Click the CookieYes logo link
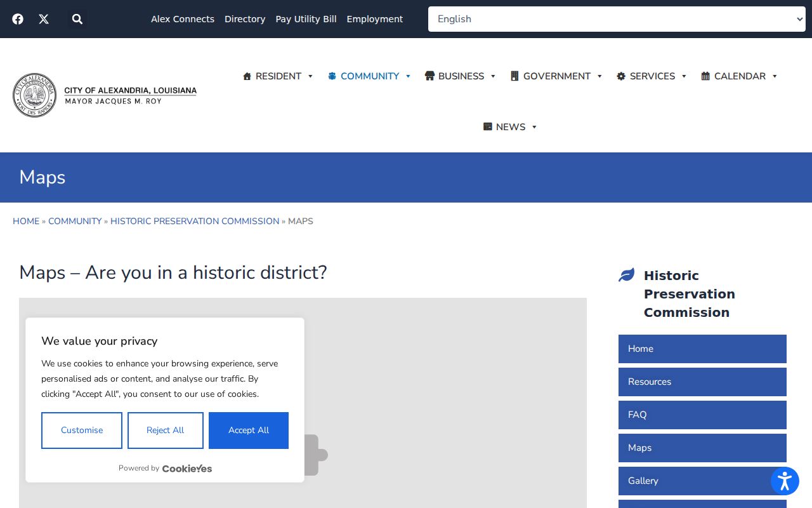 [187, 469]
